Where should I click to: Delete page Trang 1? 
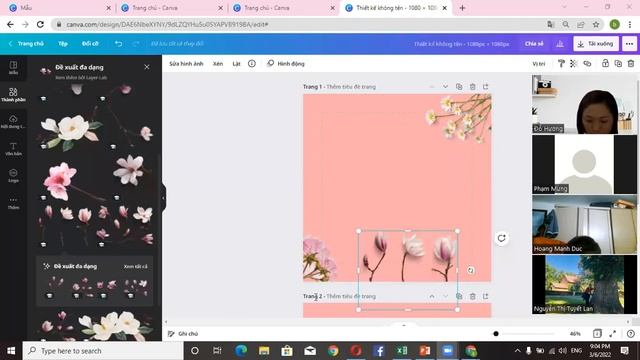coord(472,87)
